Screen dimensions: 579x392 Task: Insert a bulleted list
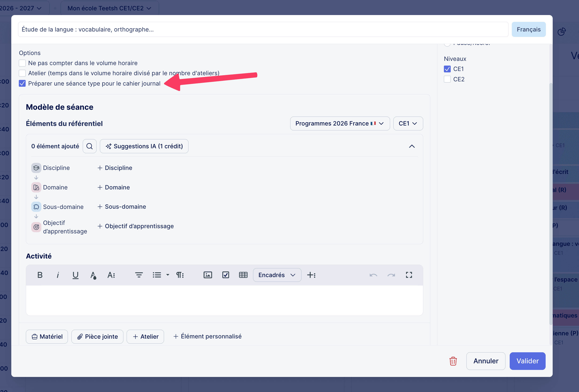(x=157, y=275)
